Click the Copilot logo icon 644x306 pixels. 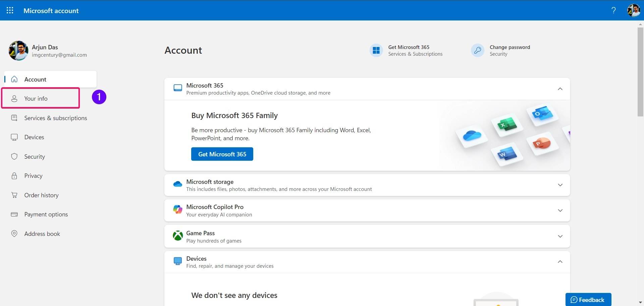pyautogui.click(x=178, y=210)
